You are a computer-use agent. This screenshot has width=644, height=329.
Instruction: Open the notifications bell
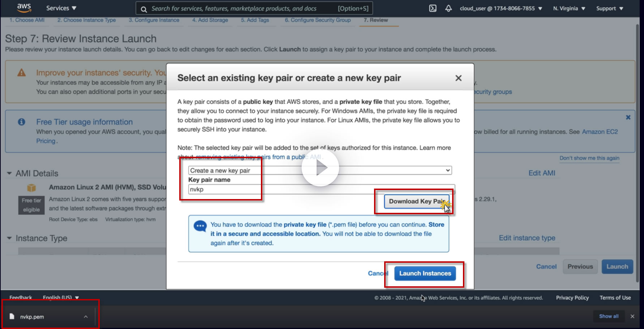coord(448,8)
